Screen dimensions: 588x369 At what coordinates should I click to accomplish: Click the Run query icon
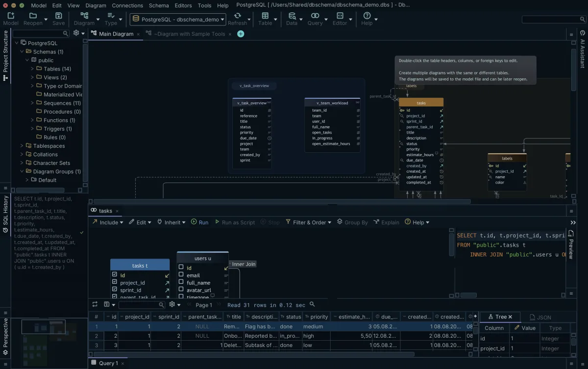(194, 222)
